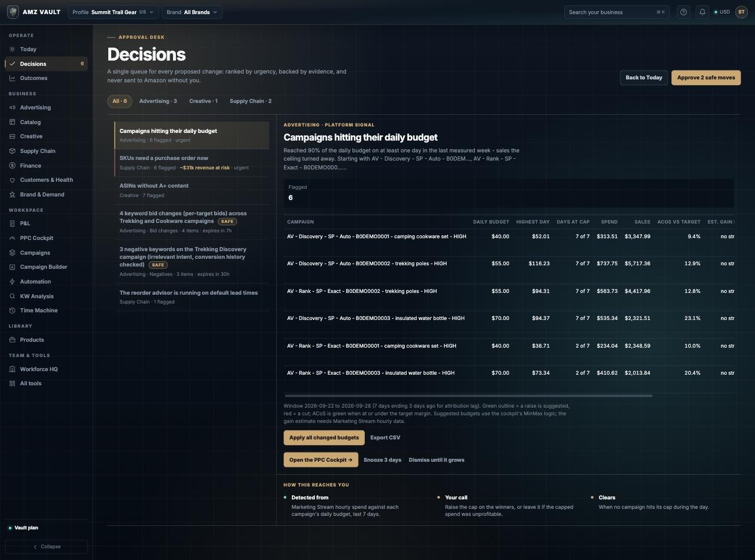Click the Customers & Health heart icon
755x560 pixels.
(12, 180)
